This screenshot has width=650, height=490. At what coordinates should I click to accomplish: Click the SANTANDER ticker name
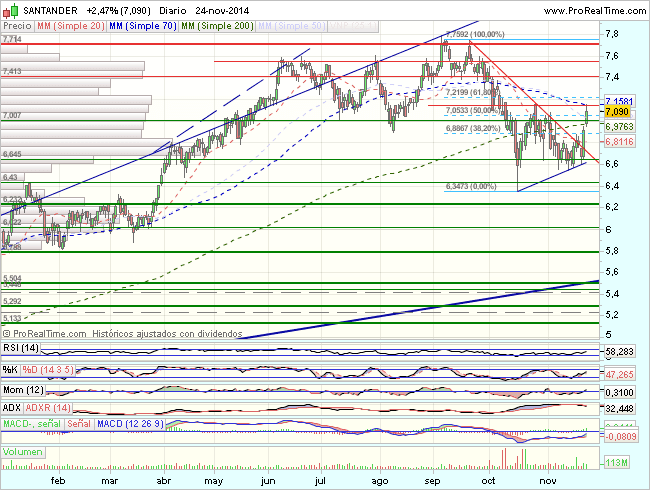pyautogui.click(x=50, y=11)
